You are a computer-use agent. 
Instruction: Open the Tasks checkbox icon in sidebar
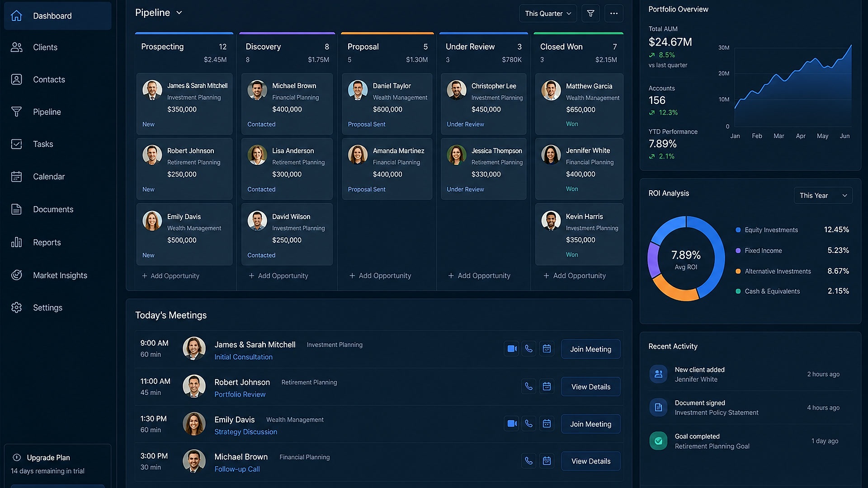click(x=17, y=144)
